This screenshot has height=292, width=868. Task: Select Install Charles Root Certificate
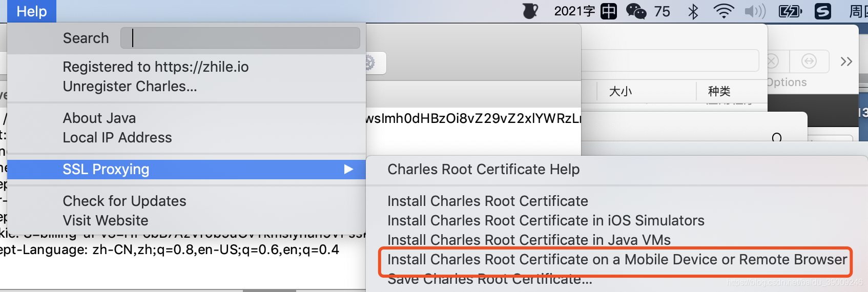[487, 201]
